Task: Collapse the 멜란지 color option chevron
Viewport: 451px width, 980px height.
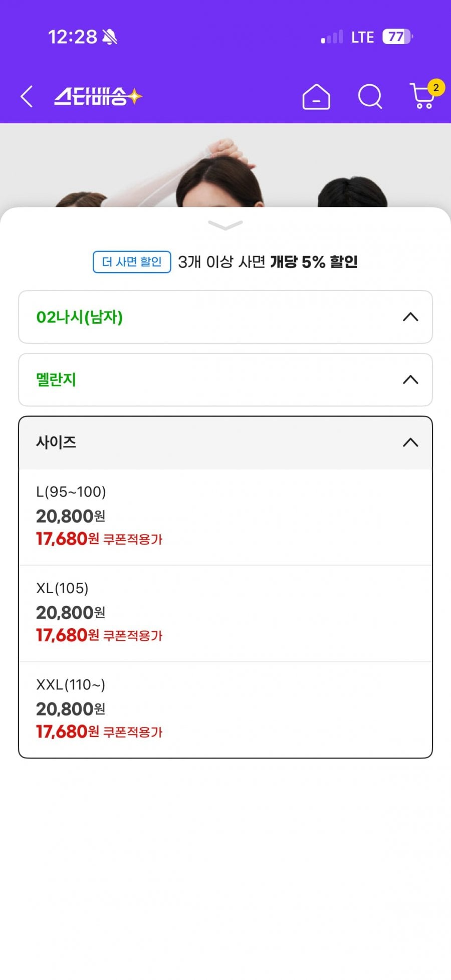Action: [x=410, y=380]
